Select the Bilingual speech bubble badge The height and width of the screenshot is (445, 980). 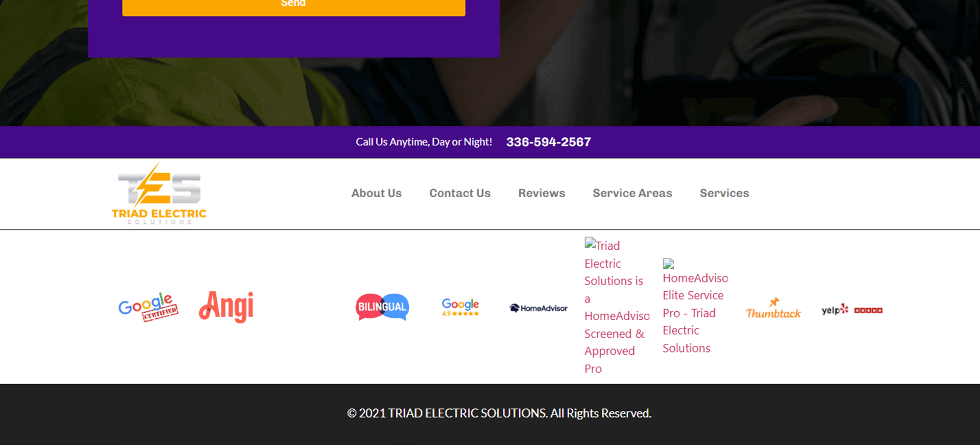coord(382,307)
